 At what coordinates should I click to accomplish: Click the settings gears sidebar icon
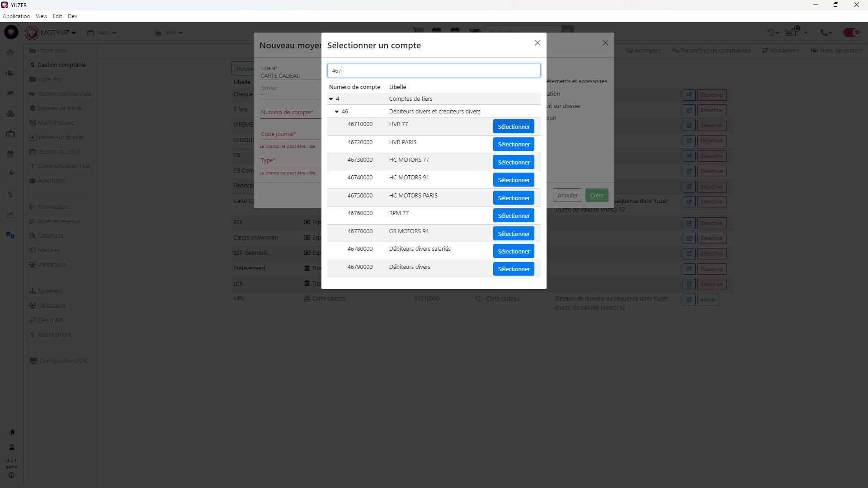[x=10, y=235]
